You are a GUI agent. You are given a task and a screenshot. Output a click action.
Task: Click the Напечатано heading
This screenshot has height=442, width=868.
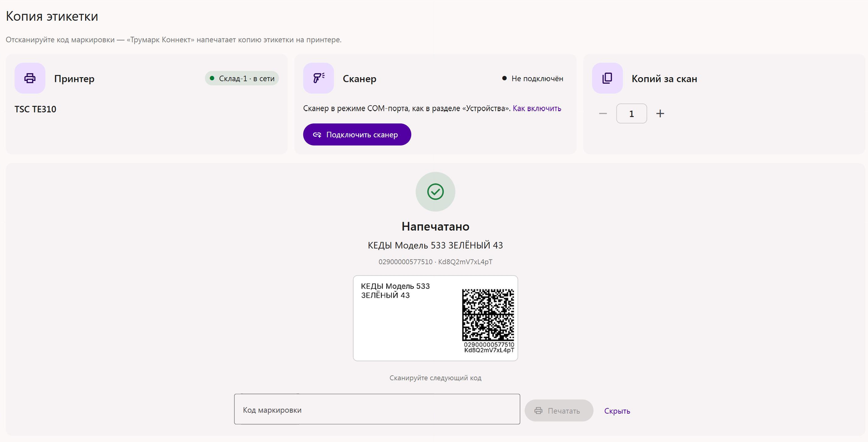pos(435,226)
